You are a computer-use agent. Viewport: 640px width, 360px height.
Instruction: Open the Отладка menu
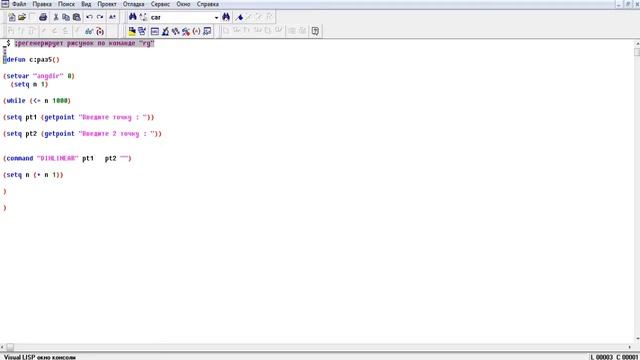pyautogui.click(x=134, y=4)
